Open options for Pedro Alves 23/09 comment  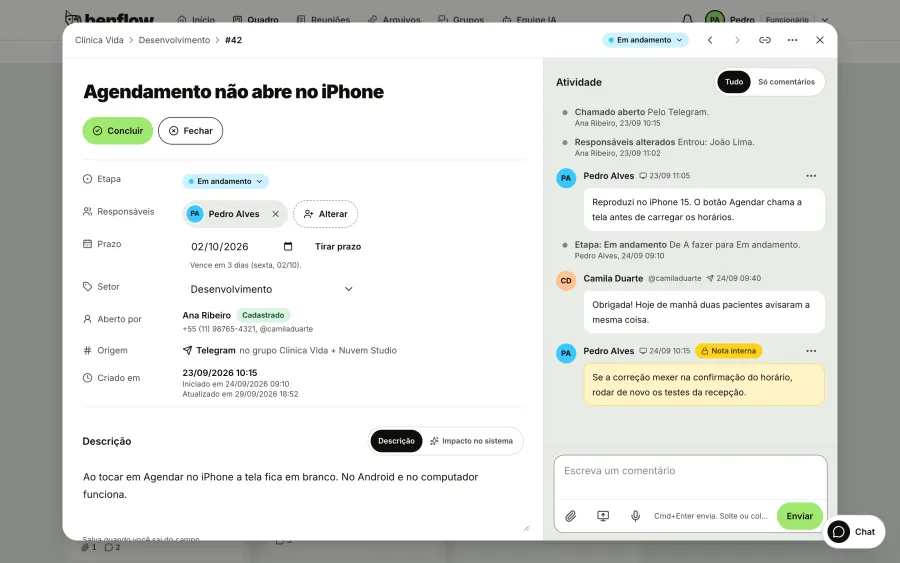coord(811,176)
